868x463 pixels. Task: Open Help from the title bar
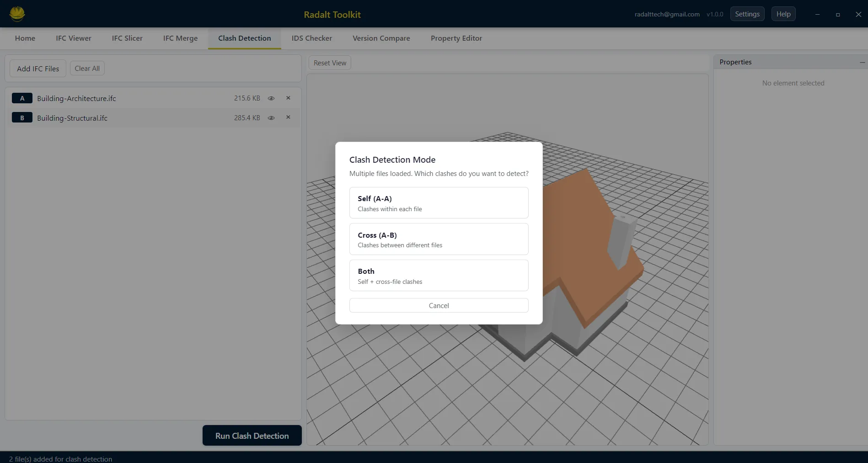tap(783, 14)
